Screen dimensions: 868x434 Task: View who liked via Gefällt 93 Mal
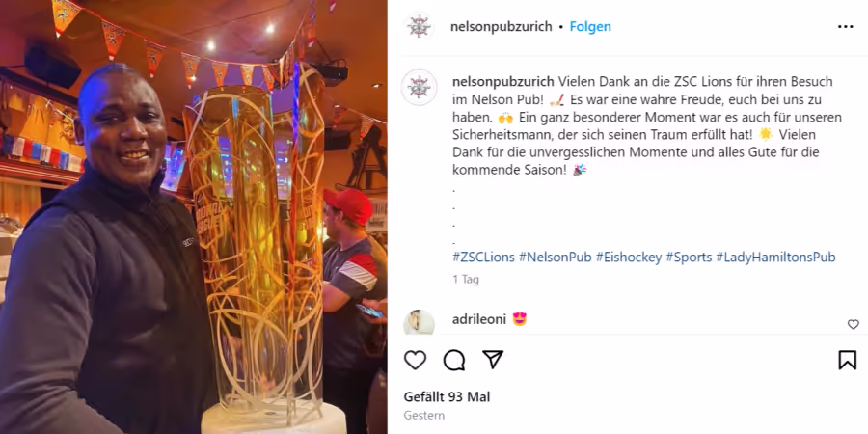447,397
